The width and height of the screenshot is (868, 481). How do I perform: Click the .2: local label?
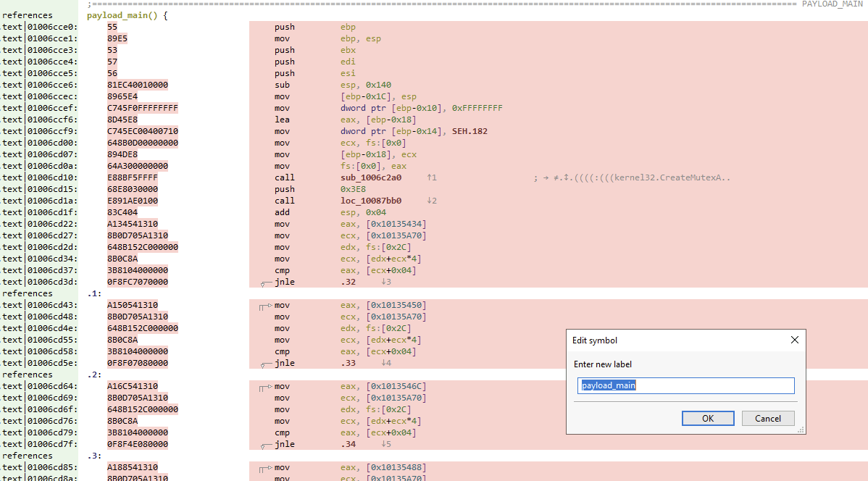[95, 375]
